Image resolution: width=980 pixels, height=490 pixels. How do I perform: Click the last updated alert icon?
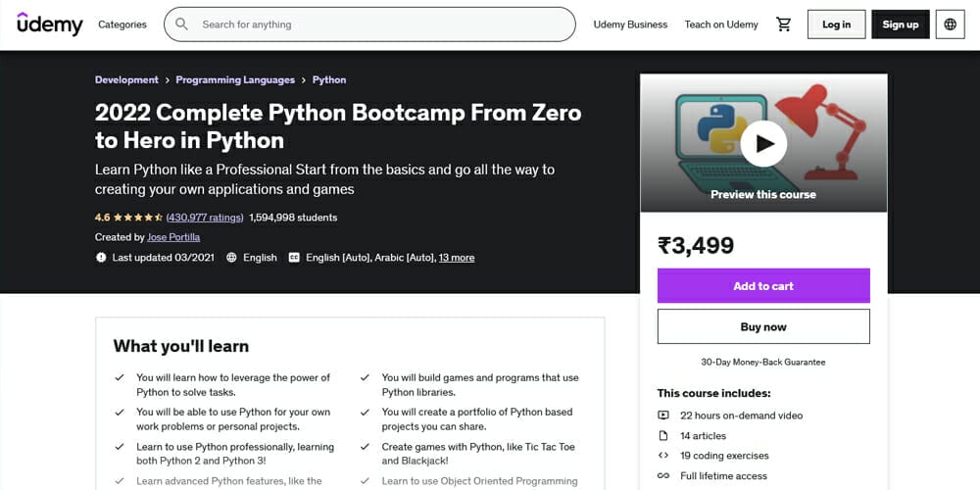click(101, 258)
